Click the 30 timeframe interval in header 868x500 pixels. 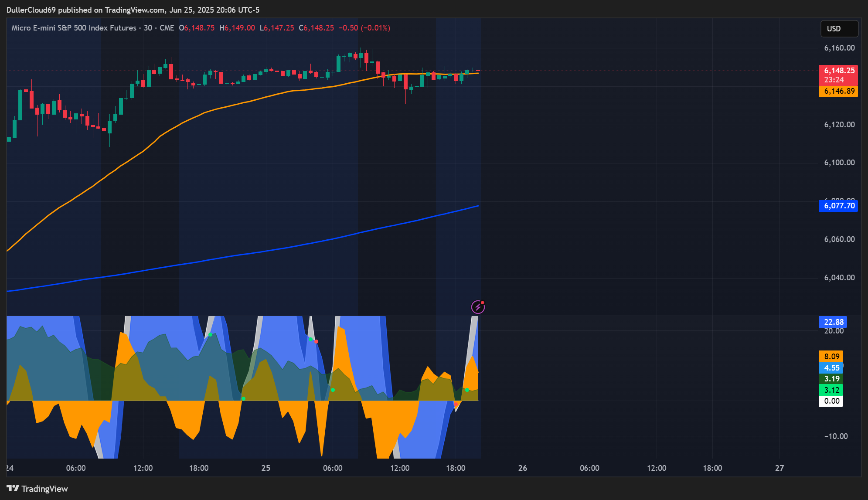[x=148, y=28]
